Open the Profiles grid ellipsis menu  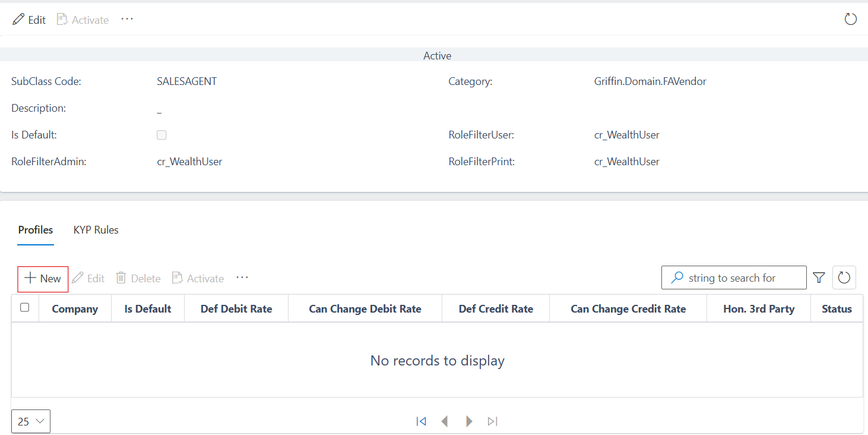click(x=242, y=278)
